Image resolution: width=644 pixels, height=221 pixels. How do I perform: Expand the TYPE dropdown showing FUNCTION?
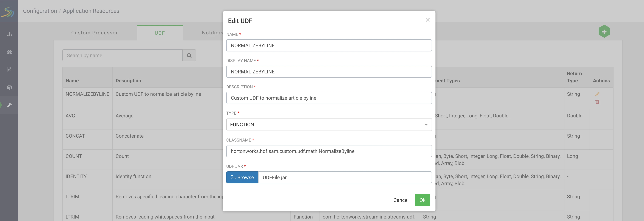coord(329,125)
